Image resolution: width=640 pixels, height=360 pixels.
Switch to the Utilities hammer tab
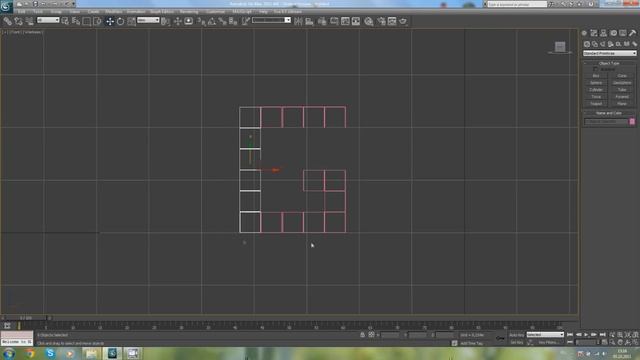click(x=632, y=33)
